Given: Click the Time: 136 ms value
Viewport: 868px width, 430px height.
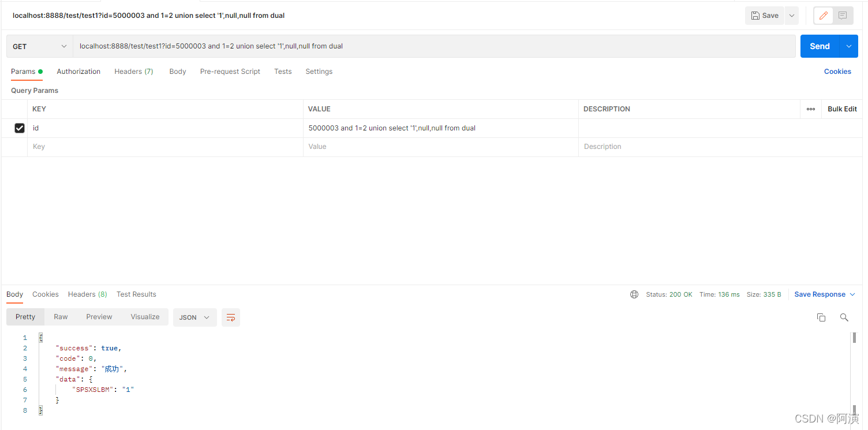Looking at the screenshot, I should [x=719, y=294].
